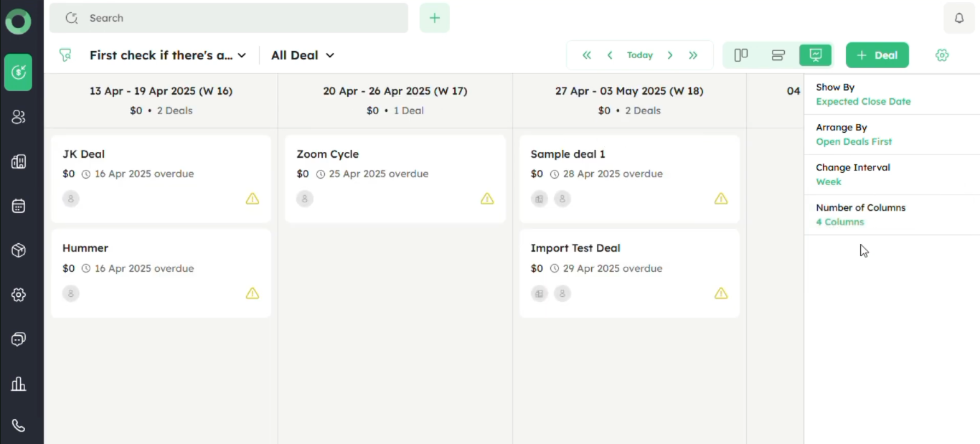Open the Deals module in sidebar
The image size is (980, 444).
pyautogui.click(x=18, y=72)
